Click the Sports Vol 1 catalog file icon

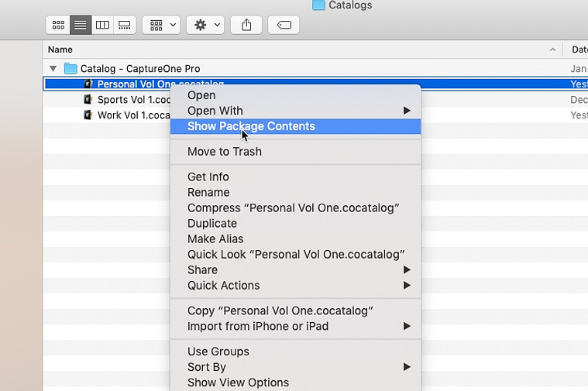[88, 99]
